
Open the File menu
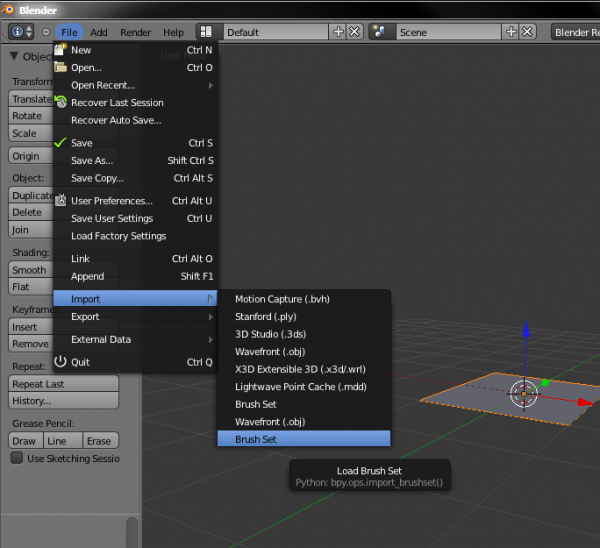coord(69,32)
